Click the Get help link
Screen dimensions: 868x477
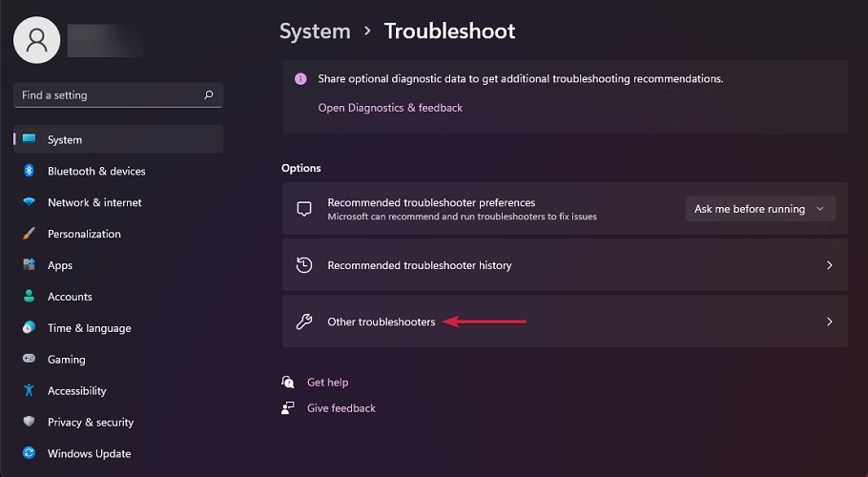click(x=327, y=383)
